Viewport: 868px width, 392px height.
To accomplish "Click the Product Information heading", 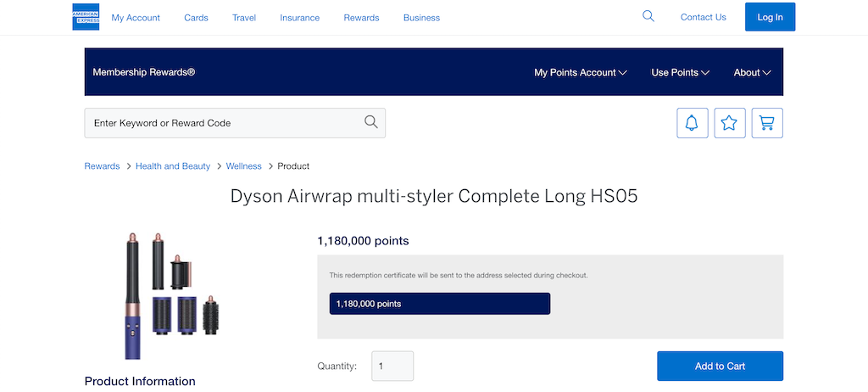I will click(140, 381).
